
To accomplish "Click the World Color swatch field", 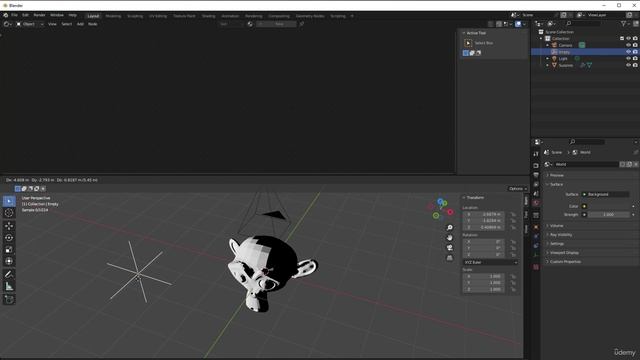I will [x=609, y=206].
